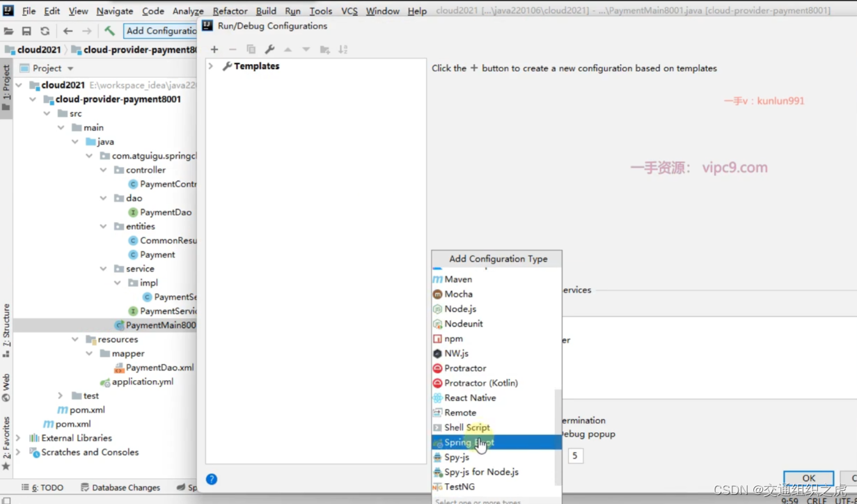The height and width of the screenshot is (504, 857).
Task: Click the OK button in dialog
Action: tap(808, 478)
